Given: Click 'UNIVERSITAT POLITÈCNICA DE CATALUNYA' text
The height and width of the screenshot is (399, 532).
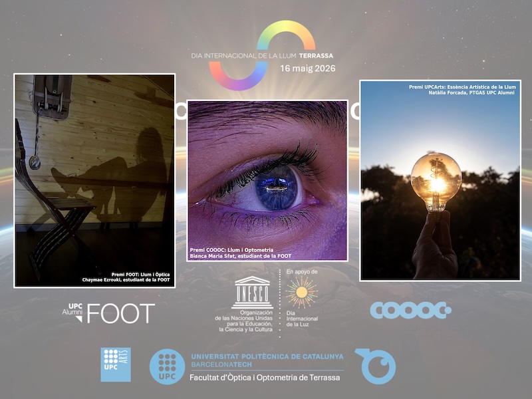Looking at the screenshot, I should pos(267,356).
